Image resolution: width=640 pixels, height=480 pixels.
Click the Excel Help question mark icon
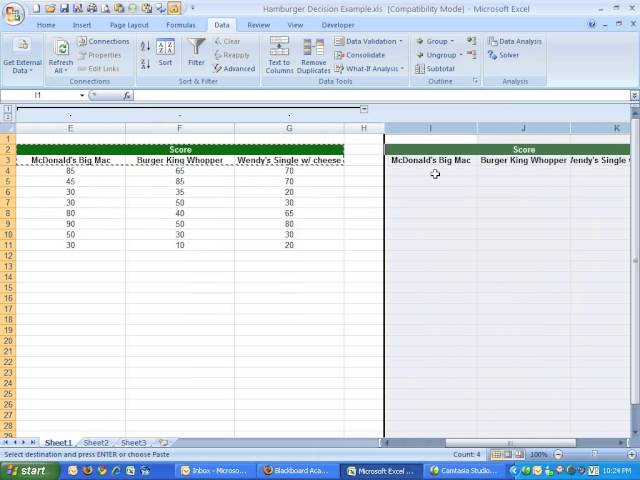pos(591,25)
